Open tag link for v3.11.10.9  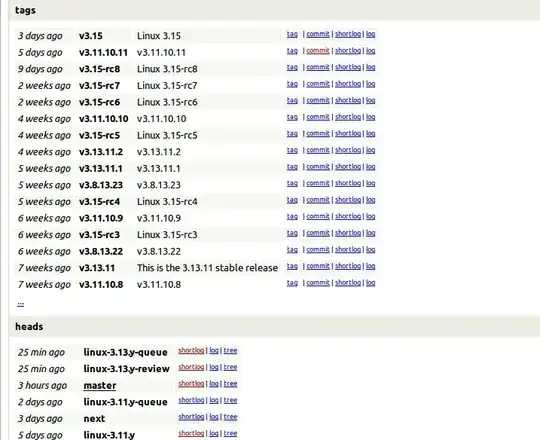(292, 216)
